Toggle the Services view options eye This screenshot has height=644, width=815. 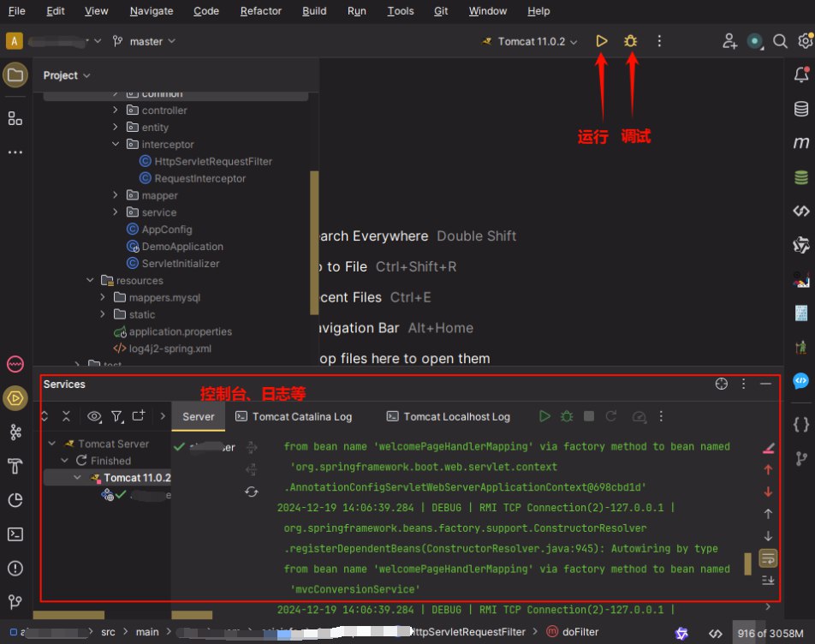[94, 416]
